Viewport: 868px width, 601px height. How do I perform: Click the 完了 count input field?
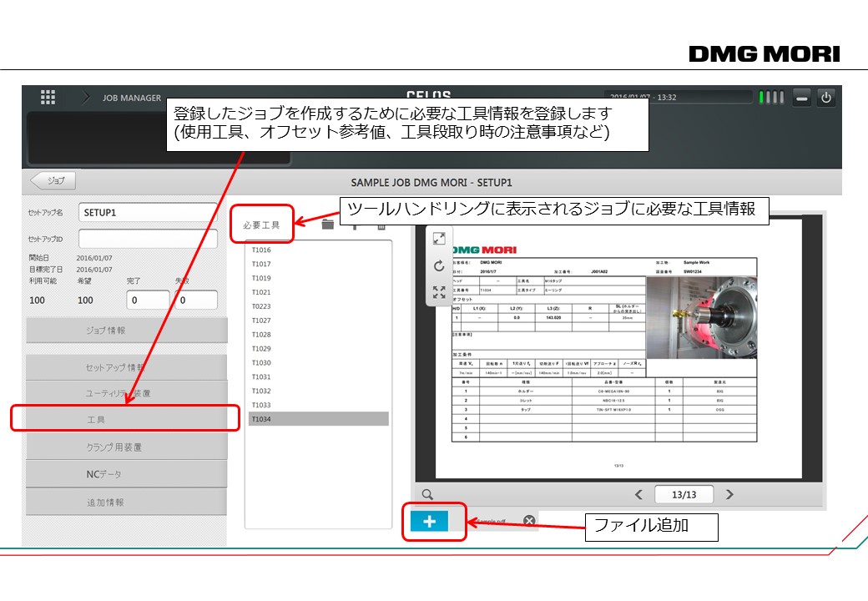pos(148,300)
